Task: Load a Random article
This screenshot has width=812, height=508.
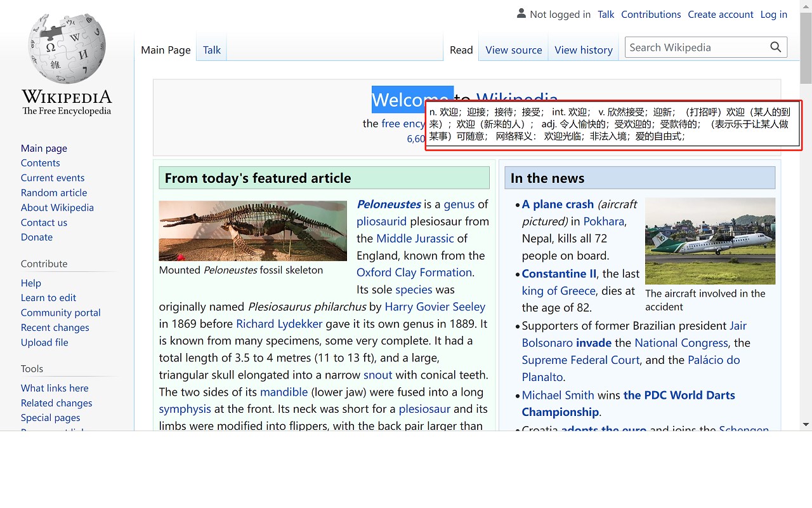Action: 54,192
